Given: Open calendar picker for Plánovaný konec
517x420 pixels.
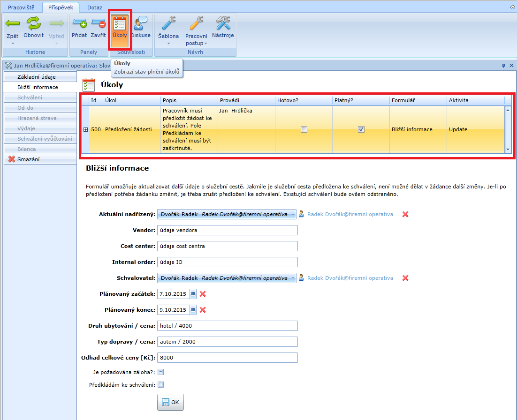Looking at the screenshot, I should click(x=193, y=310).
